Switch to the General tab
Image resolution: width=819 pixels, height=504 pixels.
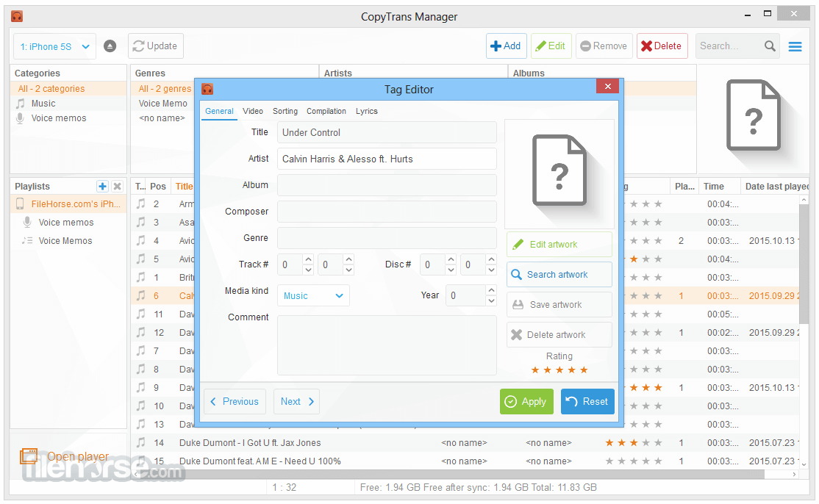coord(219,111)
